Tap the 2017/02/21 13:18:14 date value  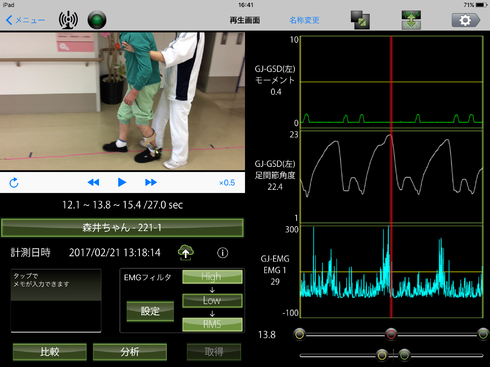pos(115,253)
